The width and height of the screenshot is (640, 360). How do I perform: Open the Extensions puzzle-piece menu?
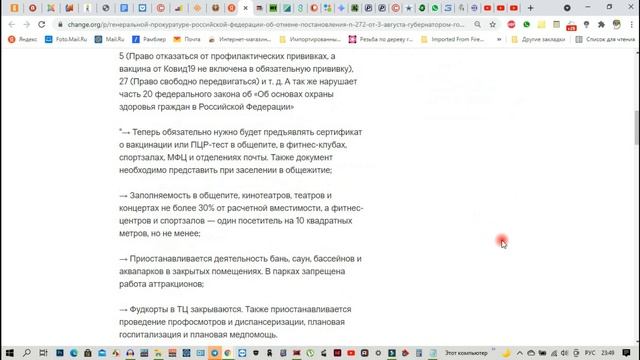coord(601,24)
